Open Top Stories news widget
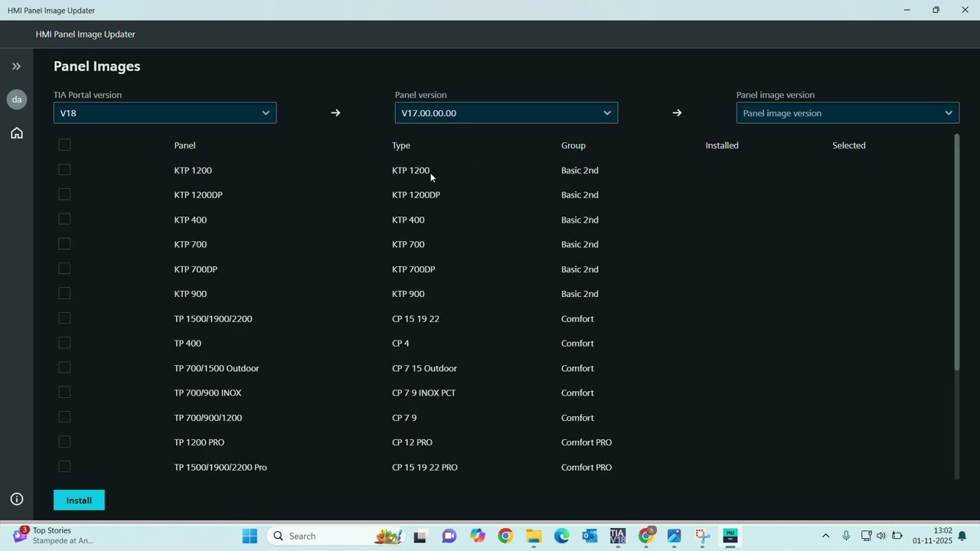The width and height of the screenshot is (980, 551). tap(54, 536)
